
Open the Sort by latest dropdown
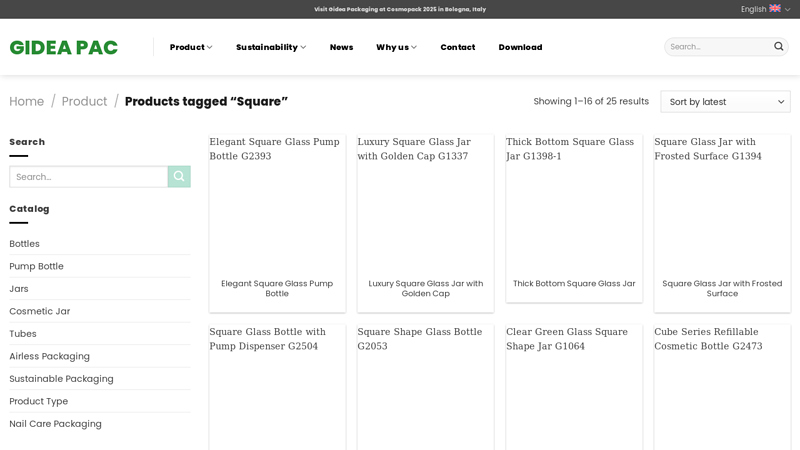pos(726,102)
